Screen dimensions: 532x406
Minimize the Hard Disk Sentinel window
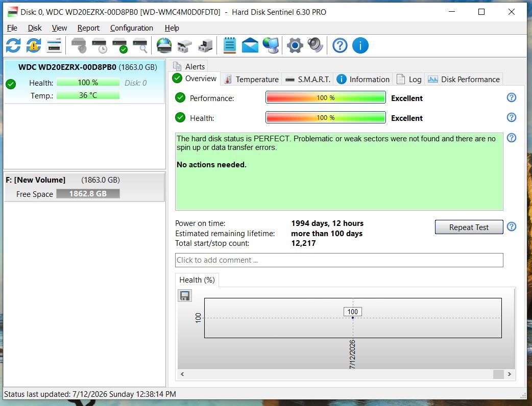coord(452,12)
